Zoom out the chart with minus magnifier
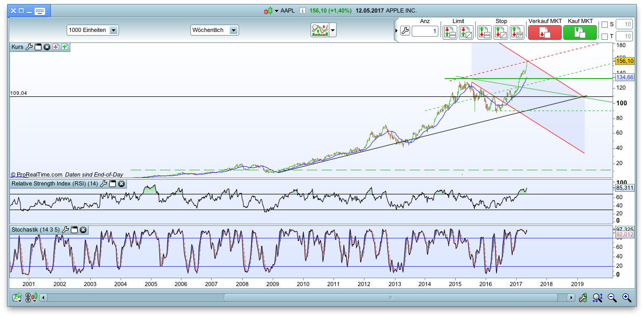Image resolution: width=644 pixels, height=317 pixels. click(x=612, y=298)
